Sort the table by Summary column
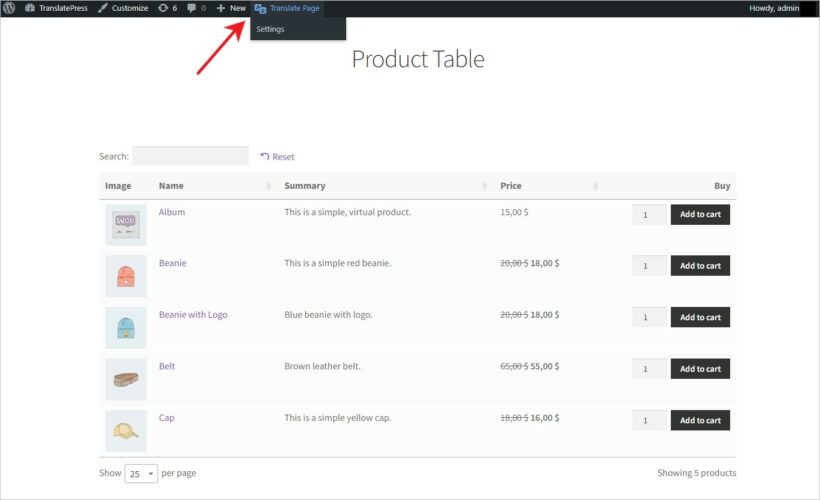The image size is (820, 500). 486,186
